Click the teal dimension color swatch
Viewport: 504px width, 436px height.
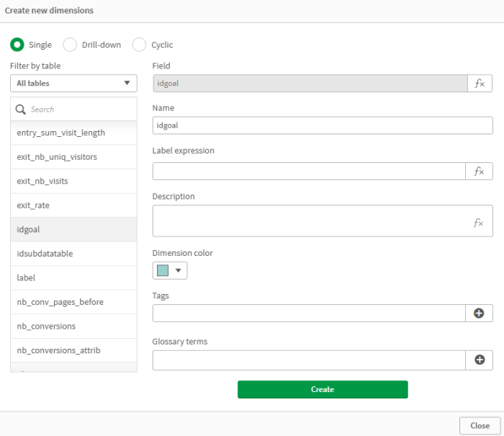click(x=163, y=271)
